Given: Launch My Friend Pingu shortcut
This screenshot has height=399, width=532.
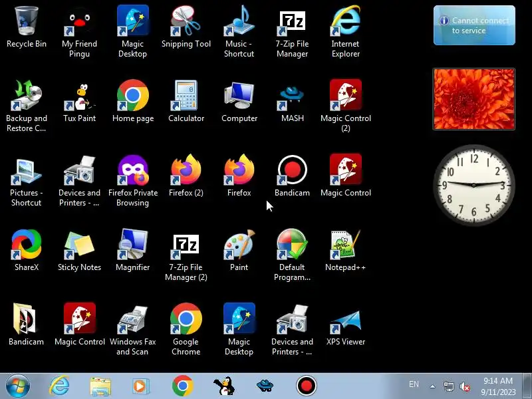Looking at the screenshot, I should 79,31.
